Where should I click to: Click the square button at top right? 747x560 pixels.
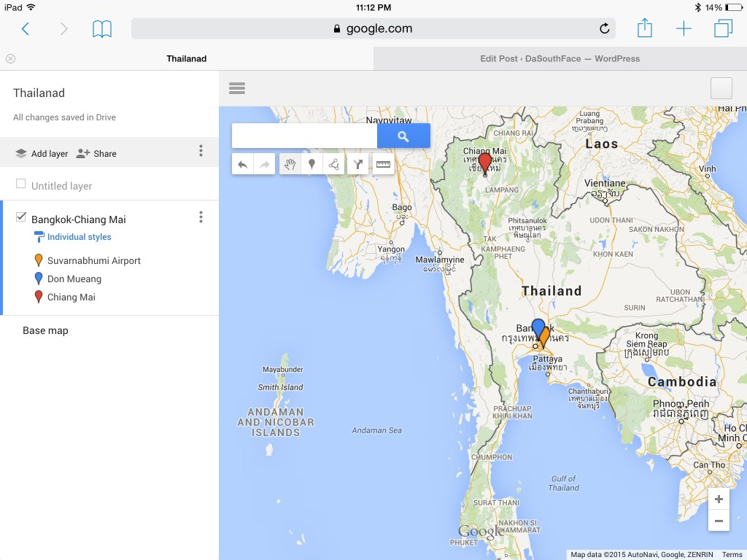point(721,88)
